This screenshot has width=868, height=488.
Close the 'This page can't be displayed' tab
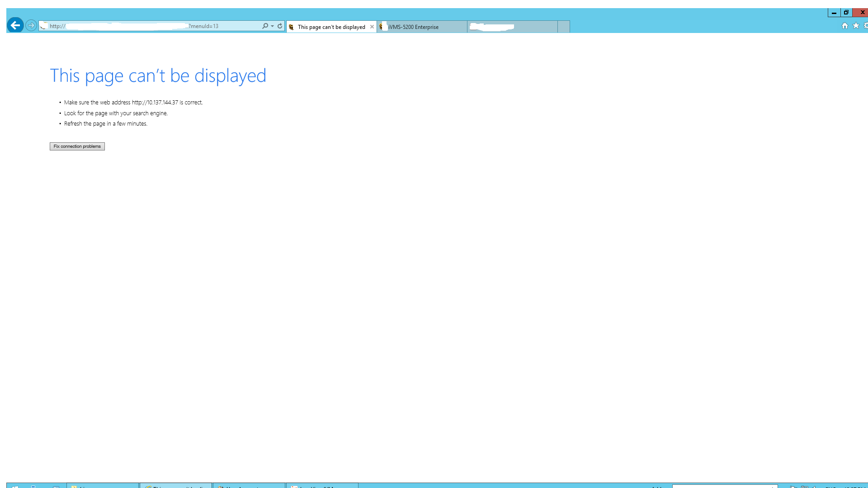[x=372, y=27]
